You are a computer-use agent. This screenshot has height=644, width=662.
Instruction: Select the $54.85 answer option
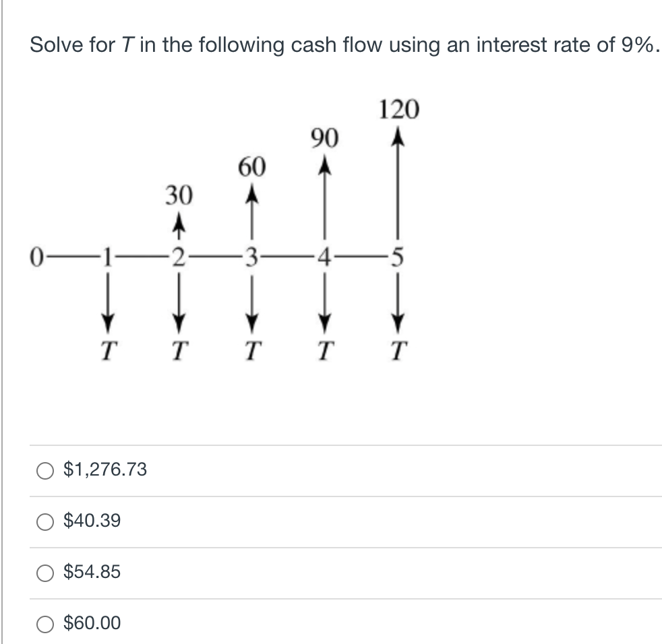tap(46, 572)
